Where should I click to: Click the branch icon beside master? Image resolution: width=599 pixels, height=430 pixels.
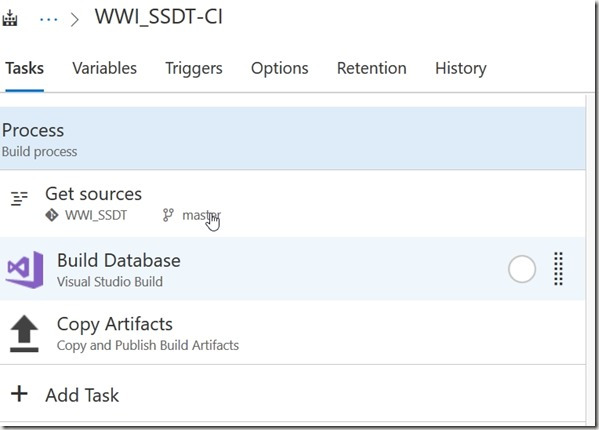tap(168, 215)
